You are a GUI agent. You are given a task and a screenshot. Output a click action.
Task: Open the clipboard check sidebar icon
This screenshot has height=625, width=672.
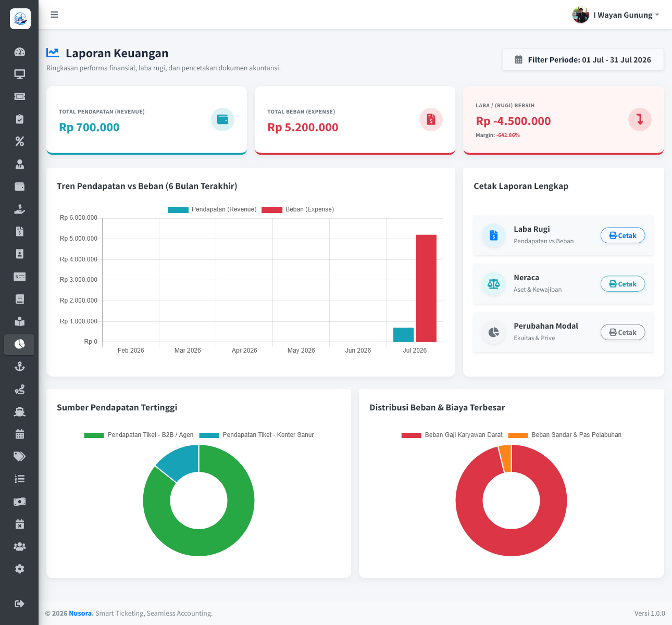click(x=19, y=119)
